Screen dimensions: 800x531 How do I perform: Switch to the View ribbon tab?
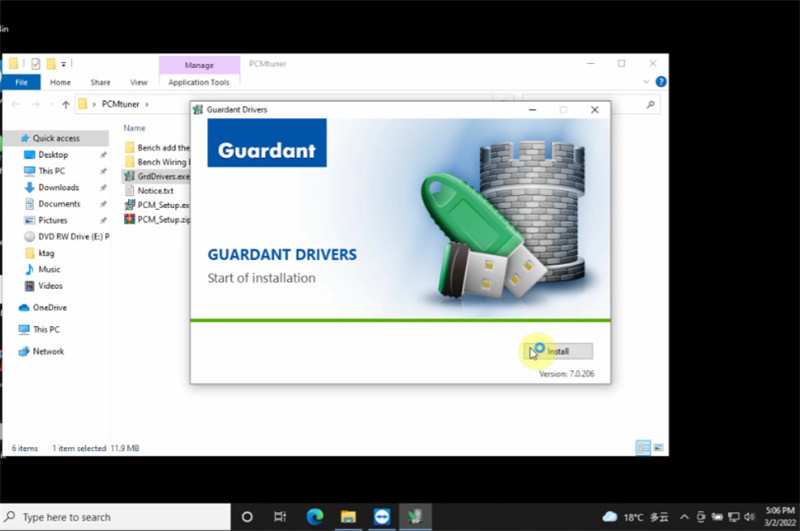(138, 82)
